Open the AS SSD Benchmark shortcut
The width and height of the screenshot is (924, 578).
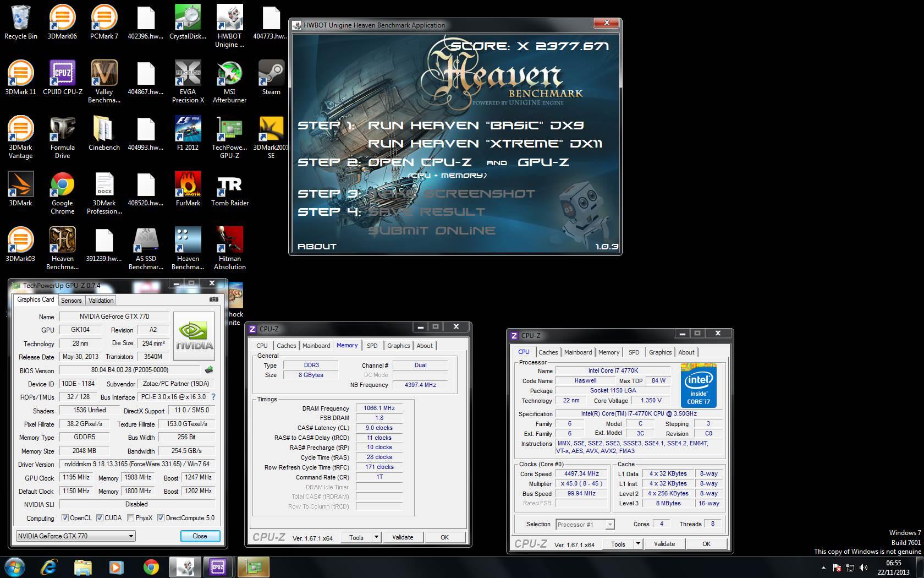[146, 249]
